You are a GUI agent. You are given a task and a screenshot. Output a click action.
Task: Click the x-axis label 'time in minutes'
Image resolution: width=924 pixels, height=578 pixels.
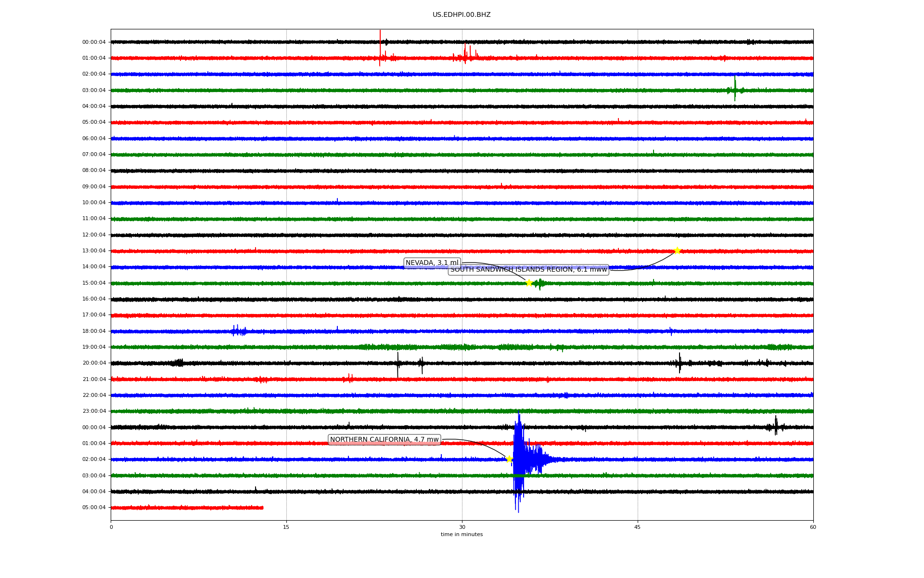tap(462, 535)
